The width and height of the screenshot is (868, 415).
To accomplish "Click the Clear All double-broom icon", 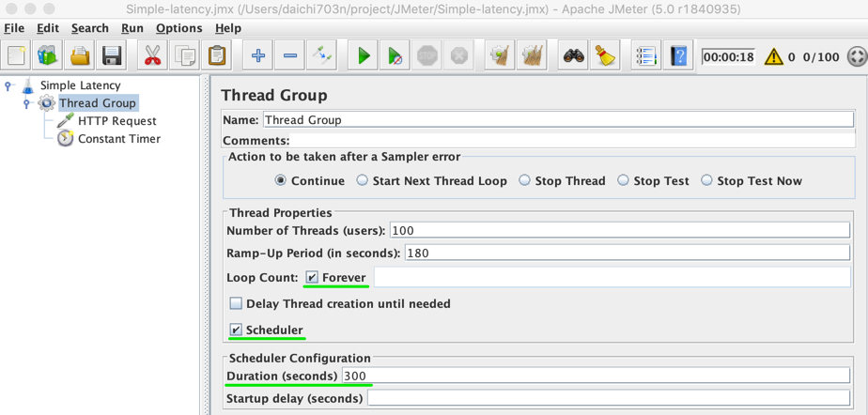I will coord(532,55).
